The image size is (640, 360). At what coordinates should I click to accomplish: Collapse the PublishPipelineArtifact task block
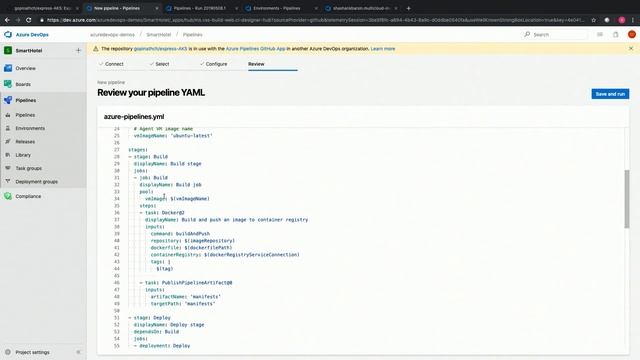click(x=141, y=283)
